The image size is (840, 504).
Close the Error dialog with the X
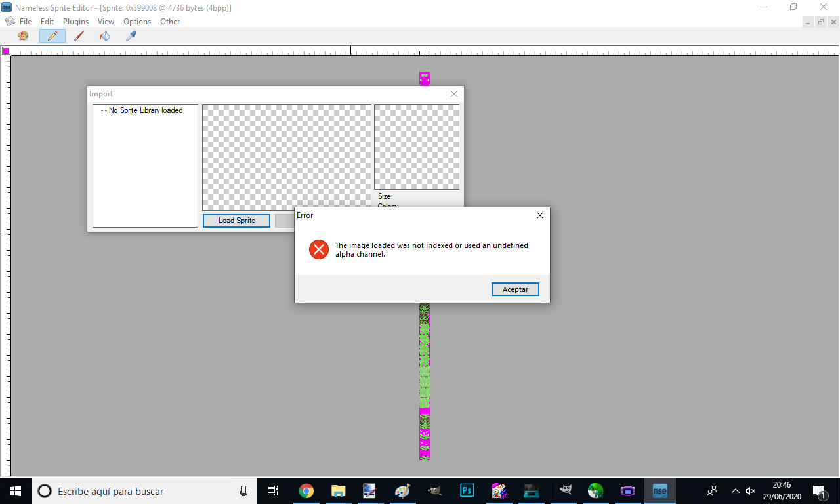[539, 215]
